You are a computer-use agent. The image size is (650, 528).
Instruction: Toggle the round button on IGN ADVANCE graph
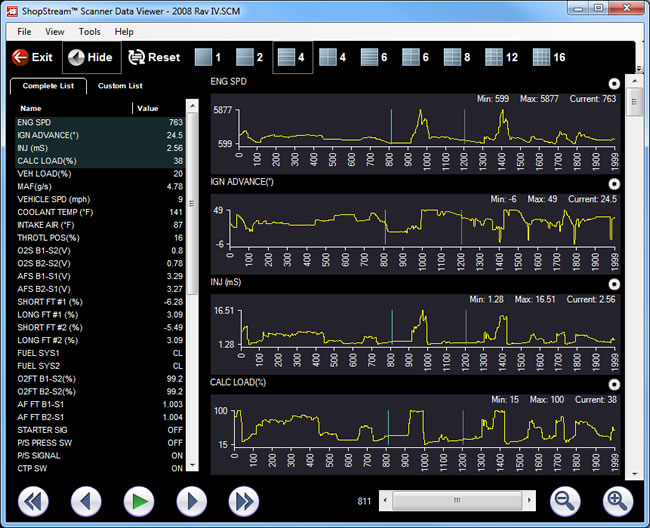[x=614, y=184]
